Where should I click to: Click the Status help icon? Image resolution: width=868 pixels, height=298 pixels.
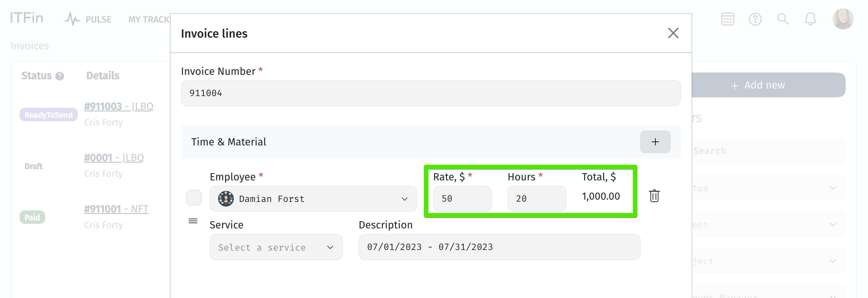60,76
